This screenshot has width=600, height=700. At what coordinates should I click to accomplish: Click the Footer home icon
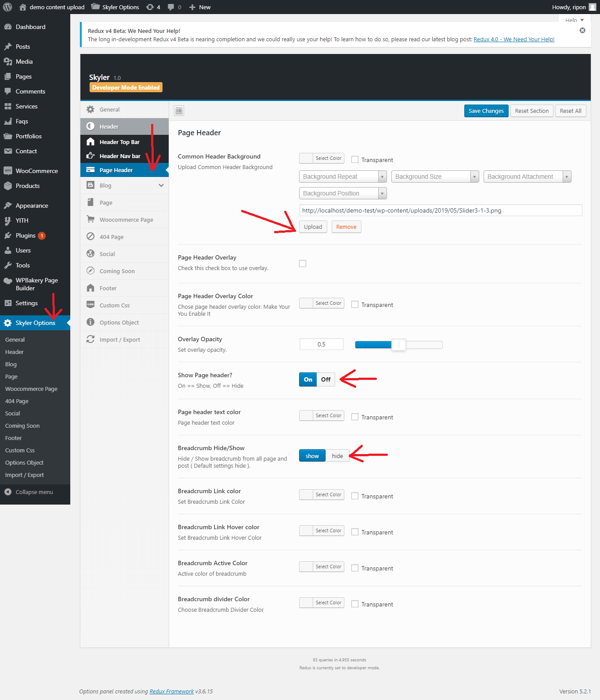click(90, 288)
